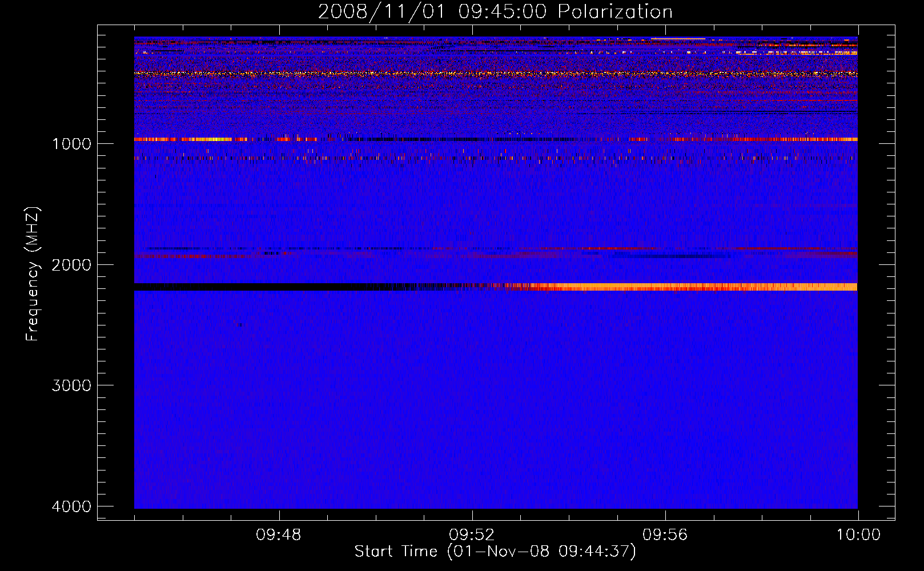This screenshot has height=571, width=924.
Task: Click the 3000 frequency tick label
Action: [72, 385]
